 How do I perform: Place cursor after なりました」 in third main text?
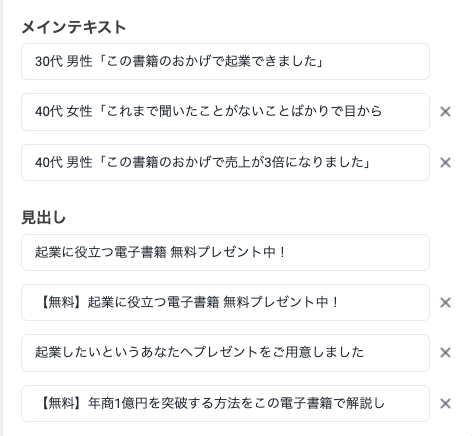(x=371, y=163)
